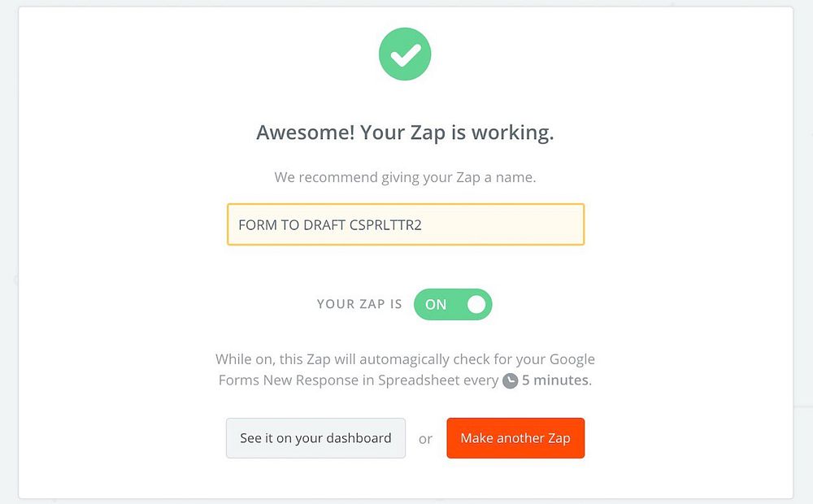Click the clock icon beside 5 minutes
This screenshot has width=813, height=504.
[x=510, y=380]
